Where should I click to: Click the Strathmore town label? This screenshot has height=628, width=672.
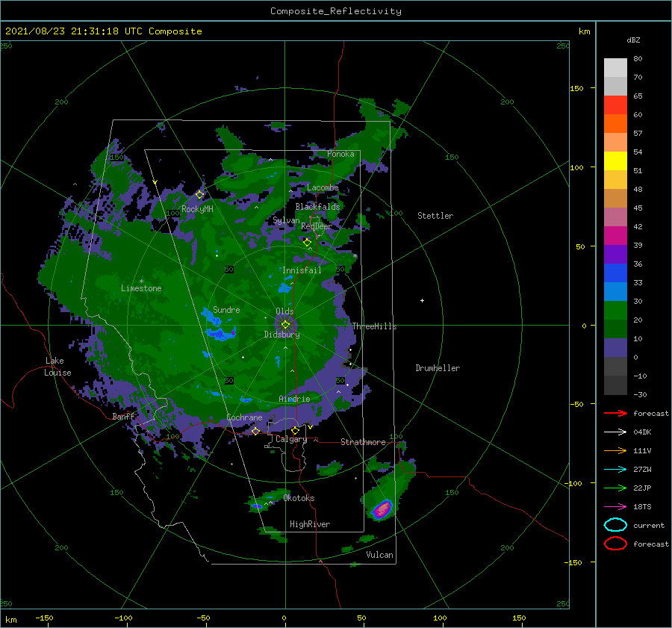[x=363, y=442]
